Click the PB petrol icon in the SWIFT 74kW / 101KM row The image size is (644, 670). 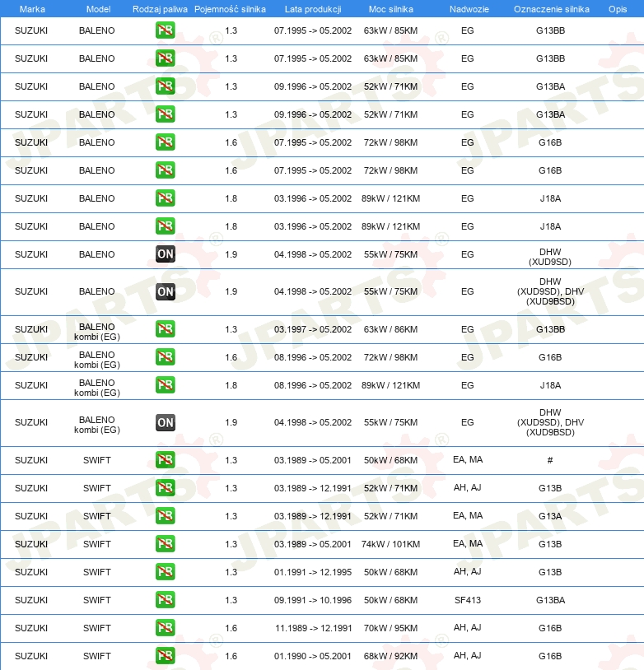[x=165, y=544]
